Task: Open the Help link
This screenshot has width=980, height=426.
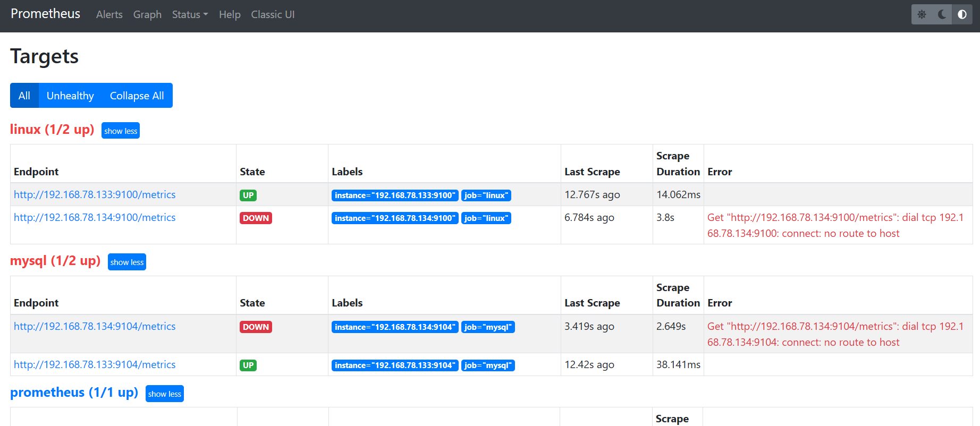Action: (230, 14)
